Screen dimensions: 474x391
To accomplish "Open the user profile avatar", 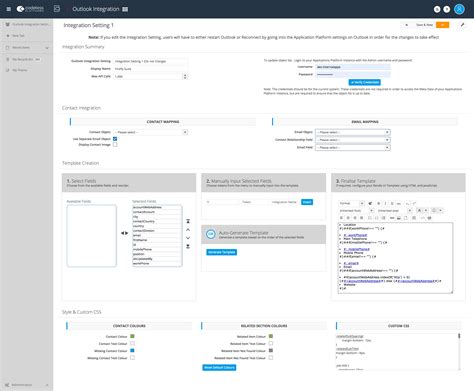I will tap(459, 9).
